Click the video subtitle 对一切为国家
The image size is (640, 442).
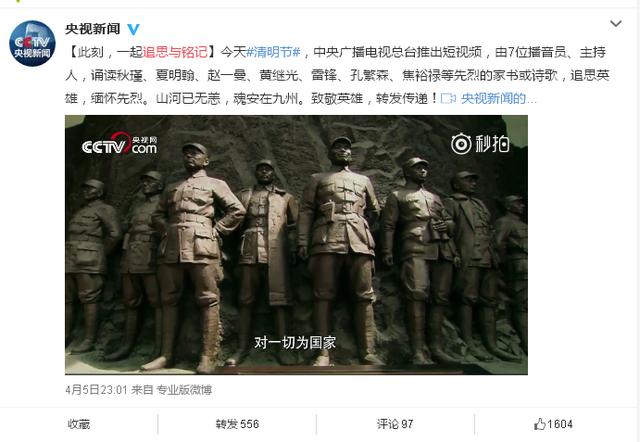tap(295, 342)
